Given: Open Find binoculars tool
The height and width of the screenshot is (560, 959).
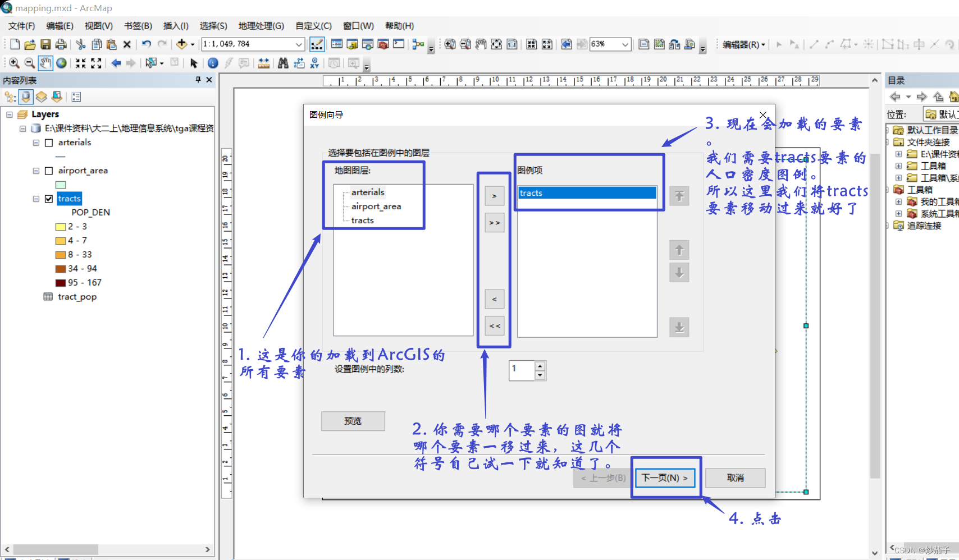Looking at the screenshot, I should [283, 63].
